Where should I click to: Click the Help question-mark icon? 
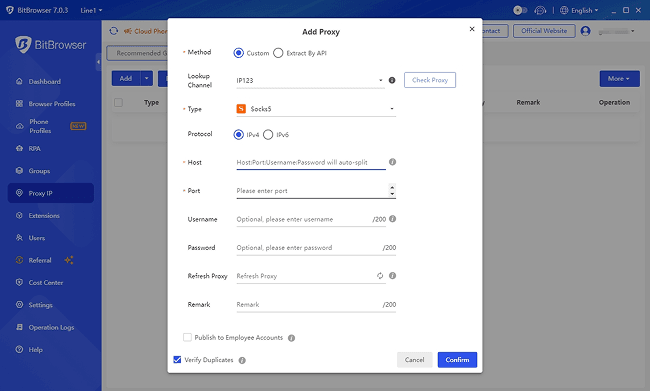click(x=19, y=350)
